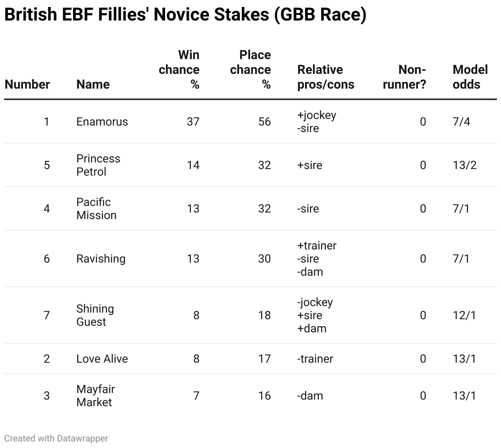Click the Win chance % header
501x448 pixels.
pos(179,70)
